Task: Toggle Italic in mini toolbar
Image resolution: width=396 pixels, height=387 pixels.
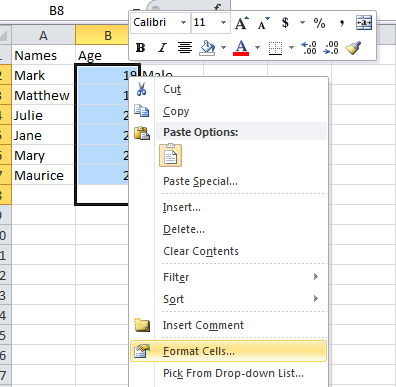Action: (162, 48)
